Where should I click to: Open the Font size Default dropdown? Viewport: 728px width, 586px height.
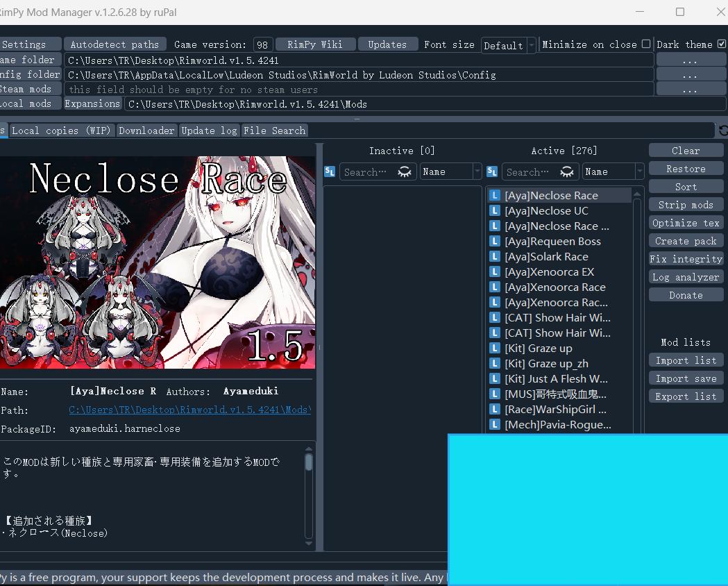pos(509,45)
